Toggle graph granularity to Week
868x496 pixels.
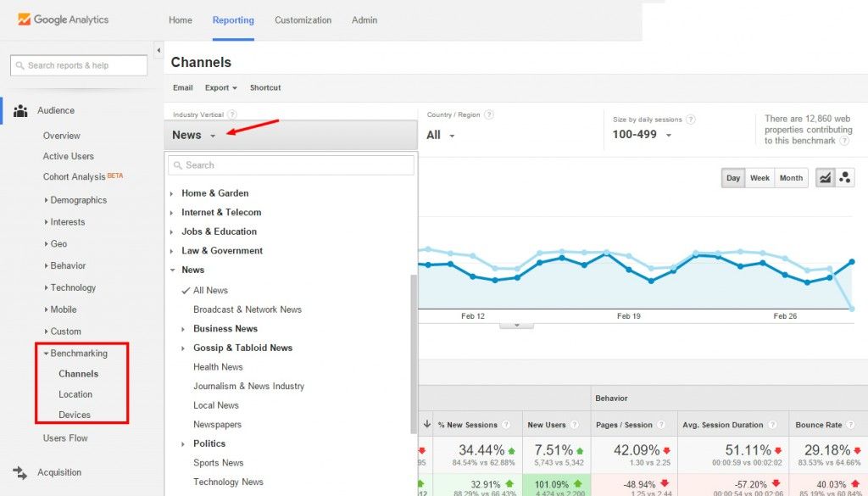pos(759,178)
